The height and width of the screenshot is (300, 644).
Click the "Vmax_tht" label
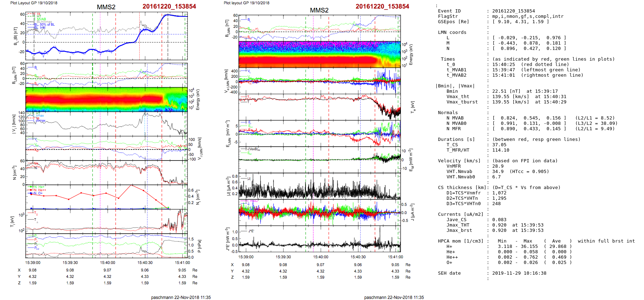458,97
